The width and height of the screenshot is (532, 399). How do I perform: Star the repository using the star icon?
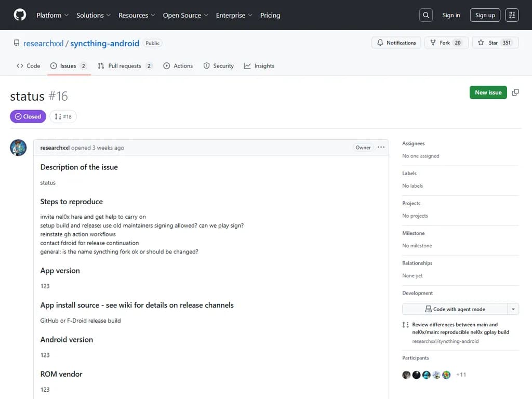481,43
